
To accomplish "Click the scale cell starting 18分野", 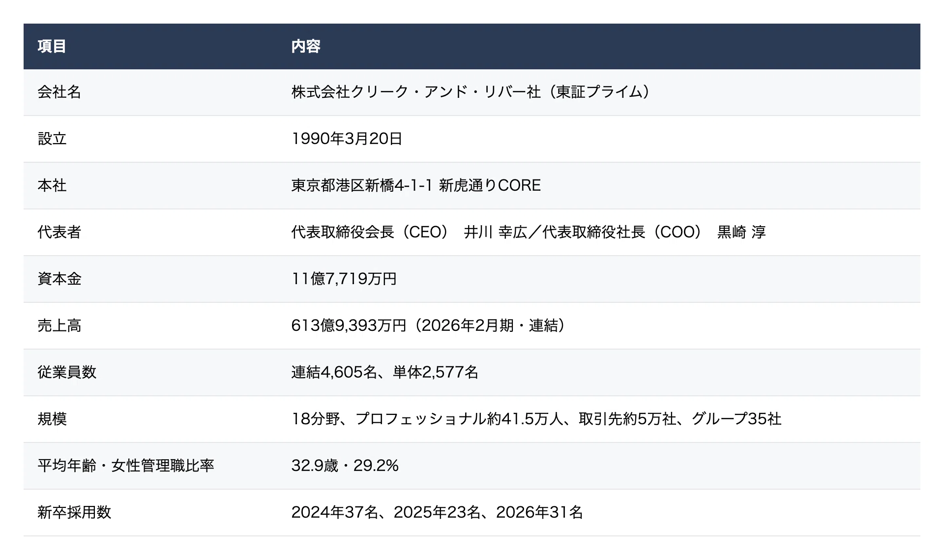I will pyautogui.click(x=536, y=419).
